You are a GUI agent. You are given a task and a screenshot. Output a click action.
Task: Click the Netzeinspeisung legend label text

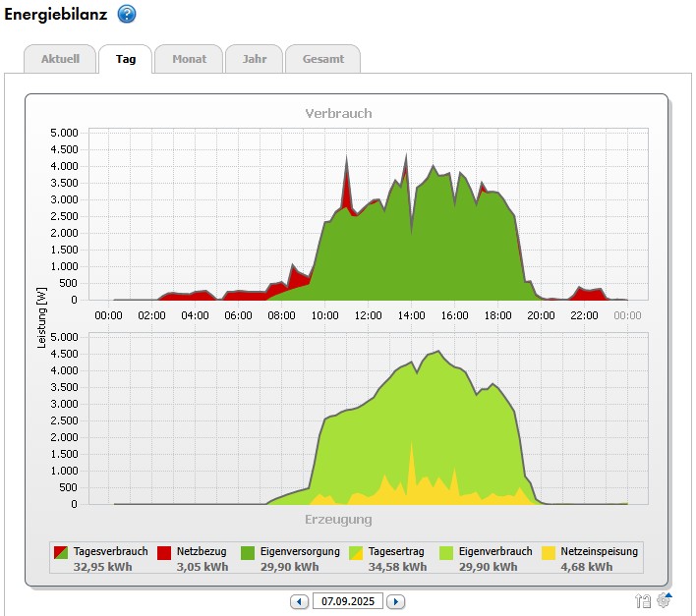(599, 551)
